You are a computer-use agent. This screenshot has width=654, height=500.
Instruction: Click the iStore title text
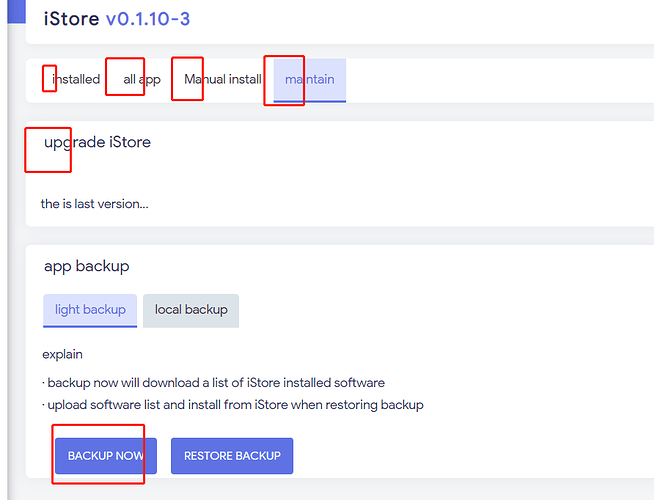(x=72, y=18)
